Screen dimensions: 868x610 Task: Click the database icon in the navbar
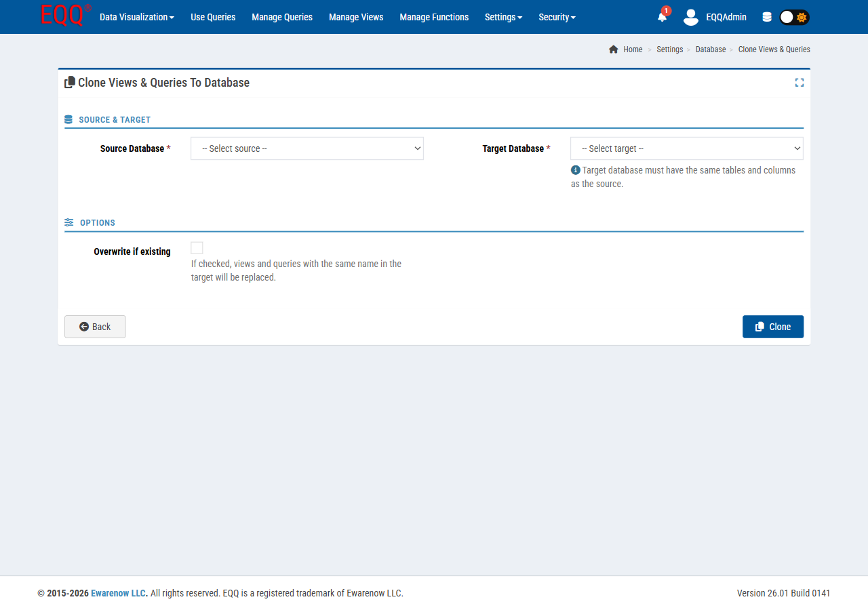click(767, 17)
